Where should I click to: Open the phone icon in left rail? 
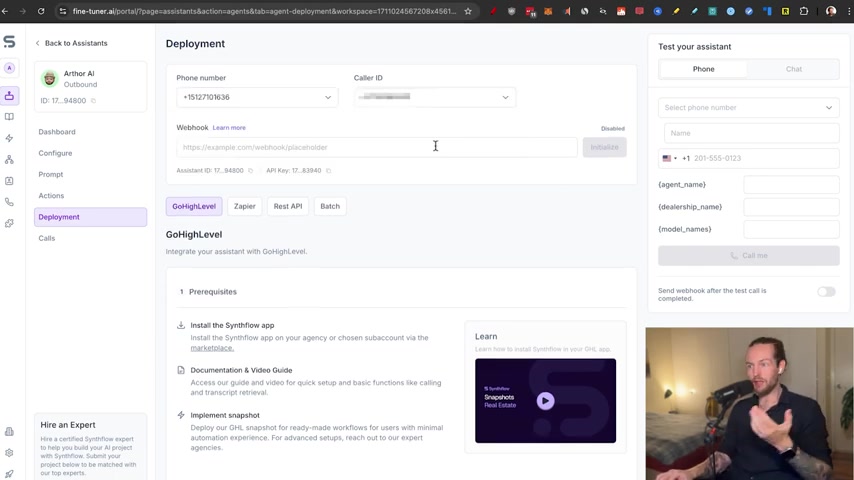point(9,202)
